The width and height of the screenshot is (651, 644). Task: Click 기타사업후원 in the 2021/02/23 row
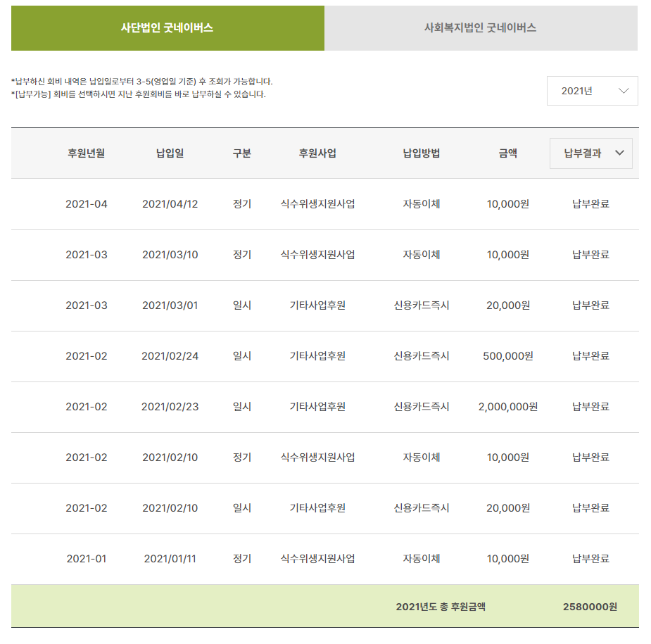[x=317, y=407]
